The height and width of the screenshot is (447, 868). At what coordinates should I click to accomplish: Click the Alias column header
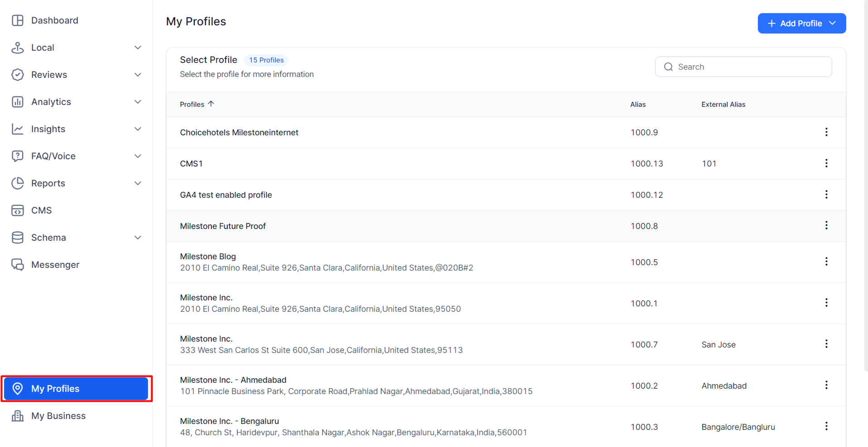[x=638, y=105]
